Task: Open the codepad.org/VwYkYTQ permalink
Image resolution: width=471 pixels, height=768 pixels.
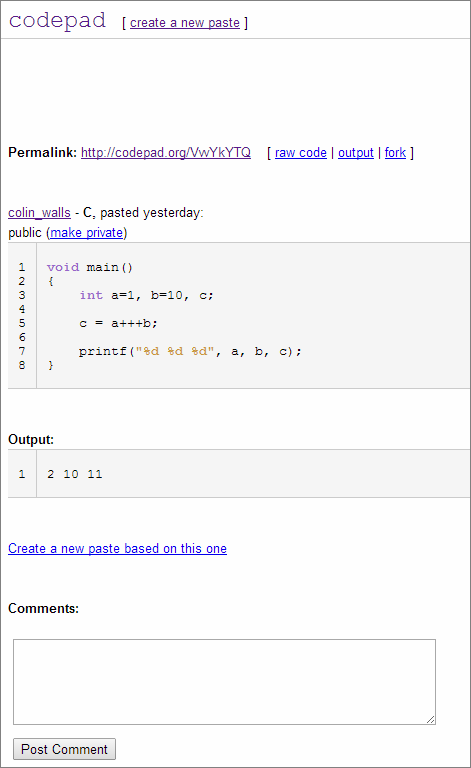Action: click(166, 153)
